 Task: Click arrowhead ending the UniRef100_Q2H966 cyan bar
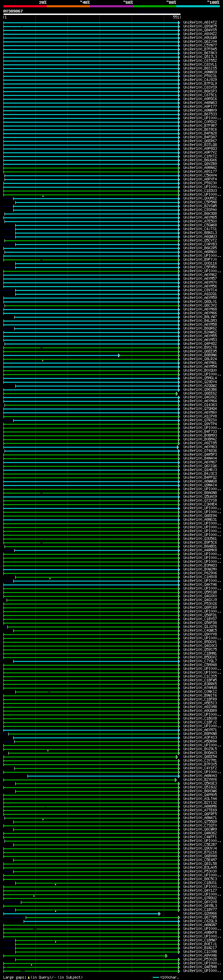(x=159, y=914)
